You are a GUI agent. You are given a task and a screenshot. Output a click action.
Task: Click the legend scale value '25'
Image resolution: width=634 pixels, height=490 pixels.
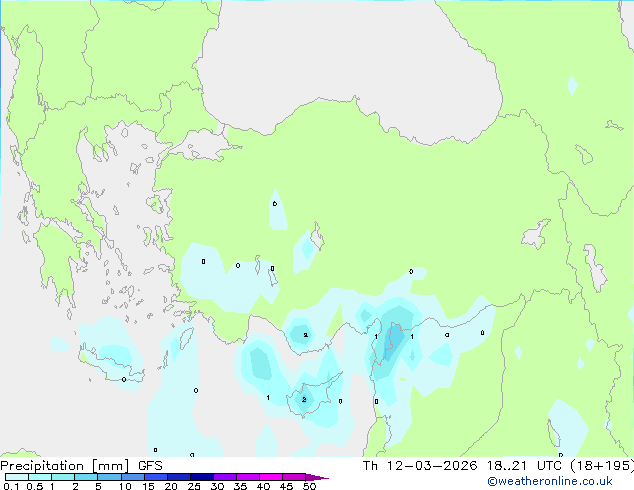coord(194,486)
